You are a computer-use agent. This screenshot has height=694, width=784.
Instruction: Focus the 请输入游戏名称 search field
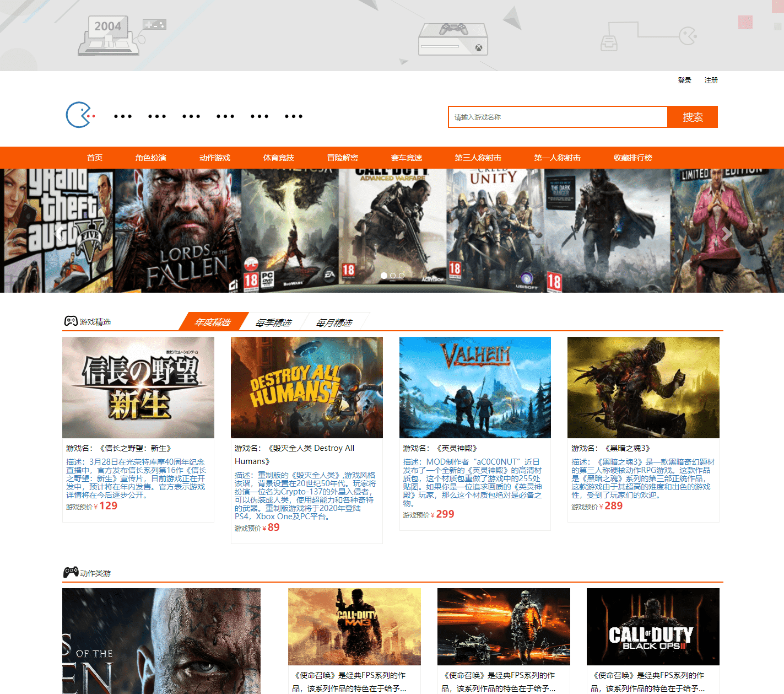pos(558,117)
